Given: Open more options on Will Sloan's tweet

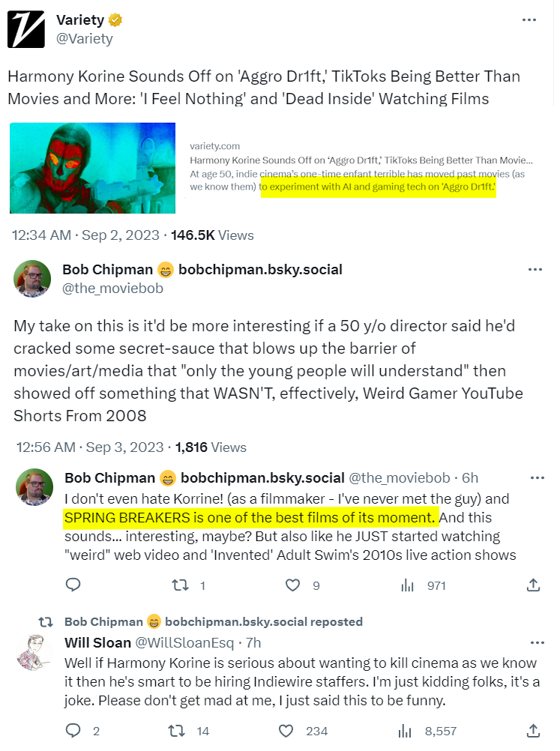Looking at the screenshot, I should point(537,643).
